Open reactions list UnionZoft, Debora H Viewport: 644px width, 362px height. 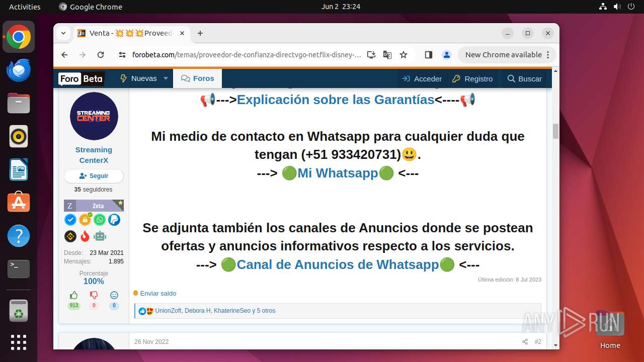pyautogui.click(x=215, y=311)
